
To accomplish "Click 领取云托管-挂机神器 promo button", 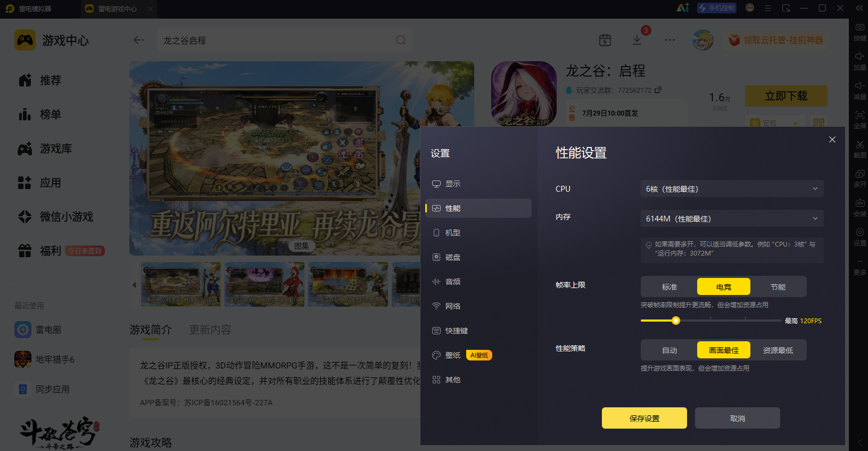I will (775, 40).
